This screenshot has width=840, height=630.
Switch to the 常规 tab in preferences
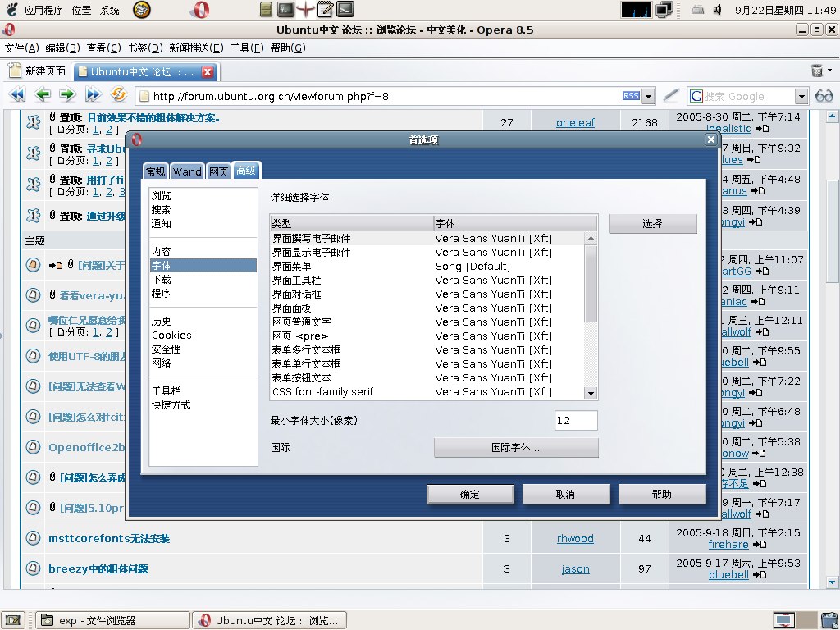point(156,171)
